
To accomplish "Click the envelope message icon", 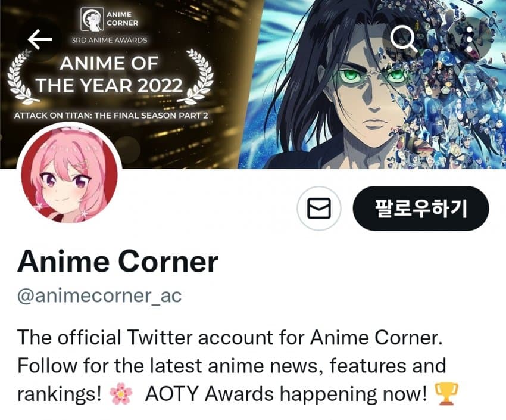I will tap(319, 209).
